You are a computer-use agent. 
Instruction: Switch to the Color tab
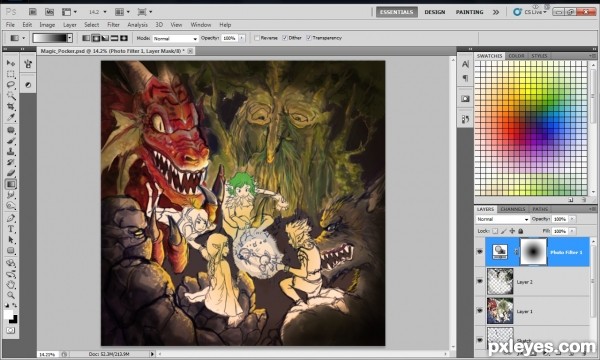click(x=516, y=56)
